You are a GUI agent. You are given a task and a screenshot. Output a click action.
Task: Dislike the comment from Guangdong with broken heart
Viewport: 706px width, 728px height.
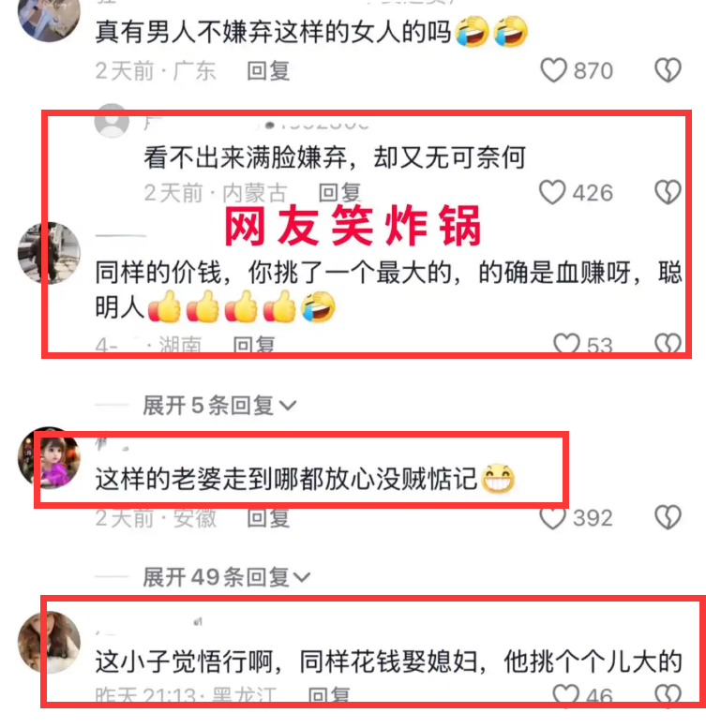[x=668, y=70]
